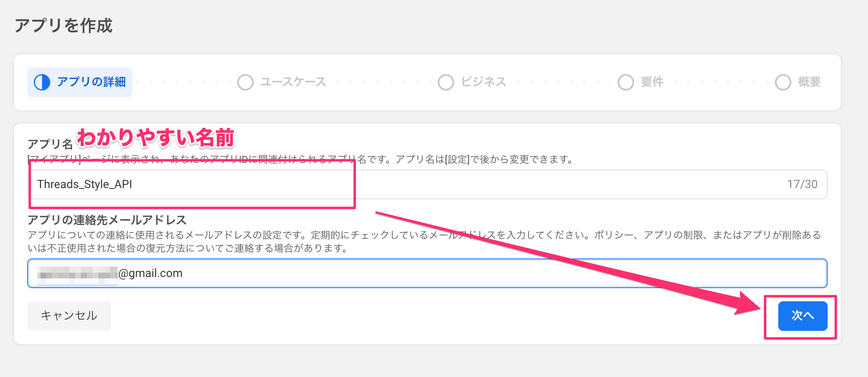
Task: Open the ビジネス step label
Action: click(x=484, y=82)
